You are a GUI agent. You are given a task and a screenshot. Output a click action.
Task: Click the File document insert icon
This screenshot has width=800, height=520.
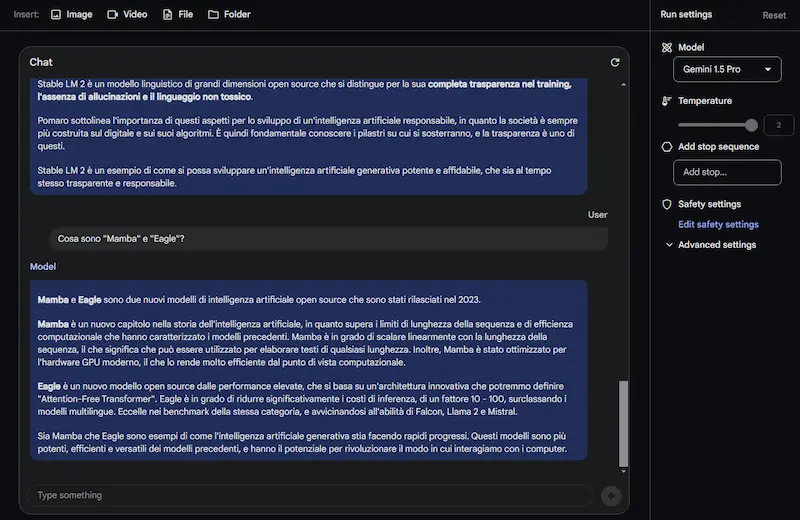(167, 14)
